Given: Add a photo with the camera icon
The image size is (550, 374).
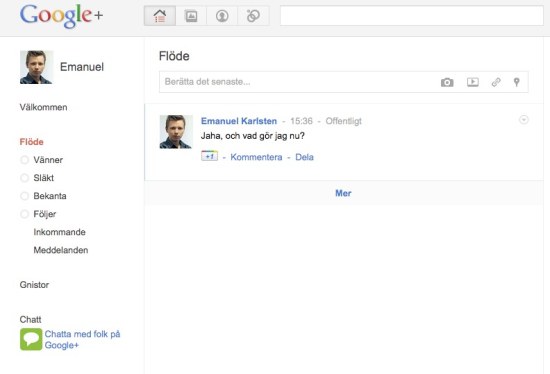Looking at the screenshot, I should [447, 82].
